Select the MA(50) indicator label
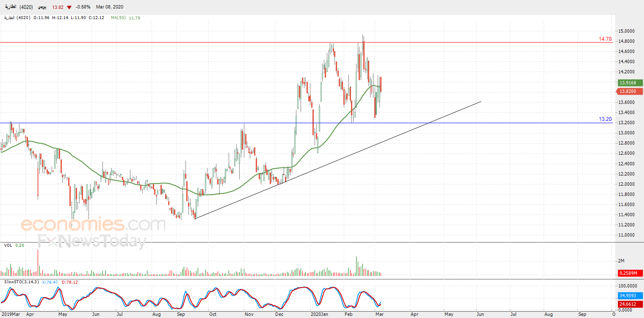This screenshot has height=318, width=644. [x=119, y=18]
